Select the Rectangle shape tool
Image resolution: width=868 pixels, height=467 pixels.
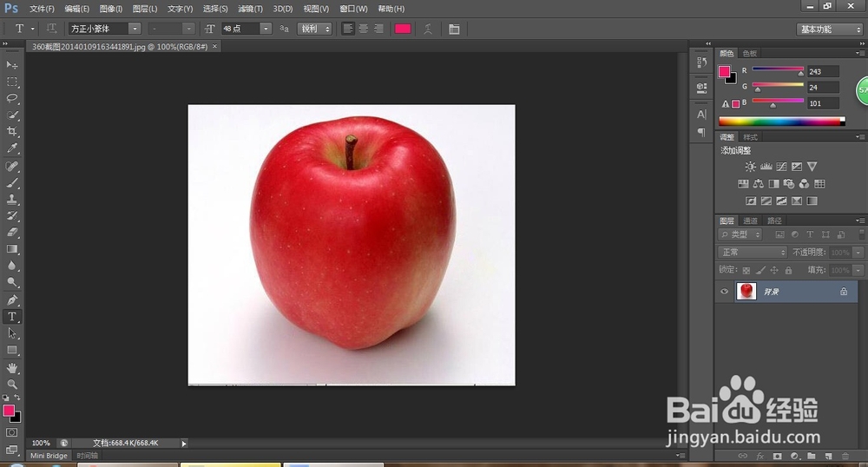(x=11, y=350)
